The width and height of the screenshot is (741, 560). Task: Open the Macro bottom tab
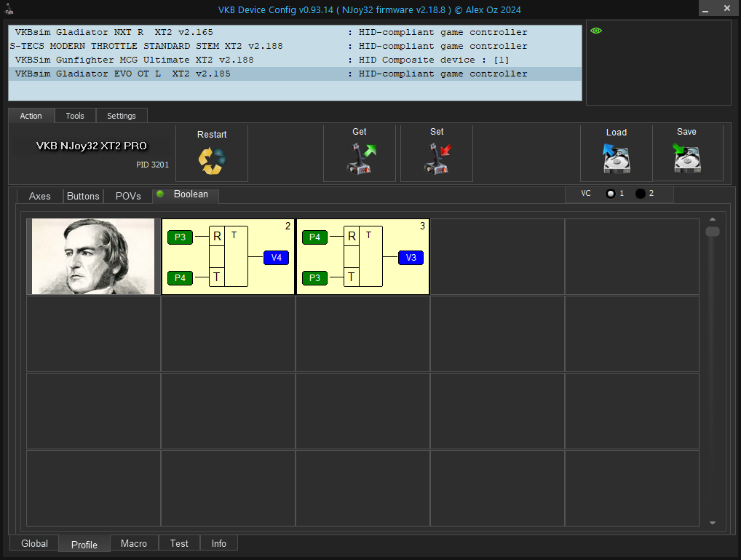(134, 543)
